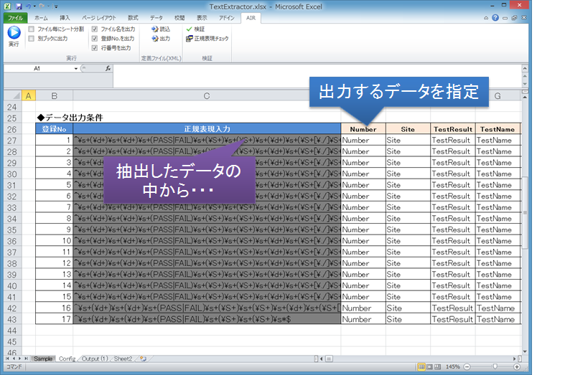Click the insert function fx icon
This screenshot has width=588, height=375.
coord(108,68)
